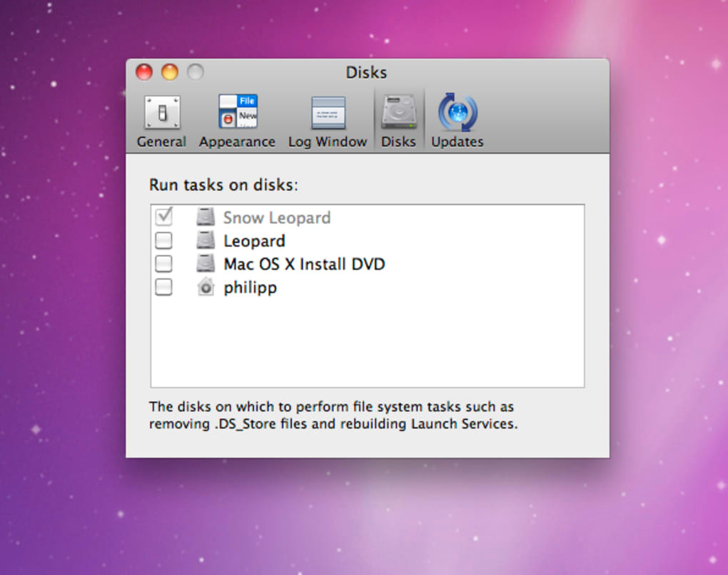The height and width of the screenshot is (575, 728).
Task: Check the Mac OS X Install DVD box
Action: point(163,263)
